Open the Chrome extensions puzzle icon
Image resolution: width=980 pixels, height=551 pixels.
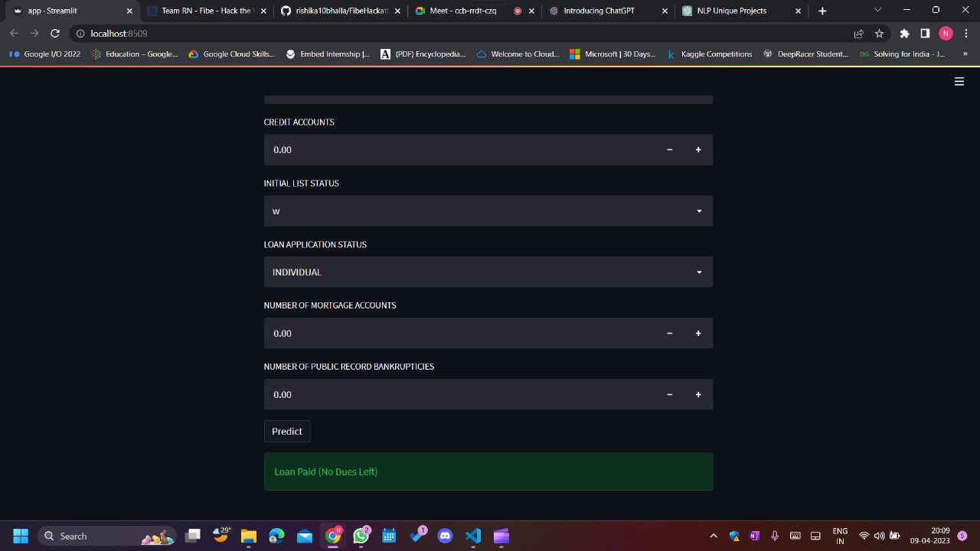click(904, 34)
